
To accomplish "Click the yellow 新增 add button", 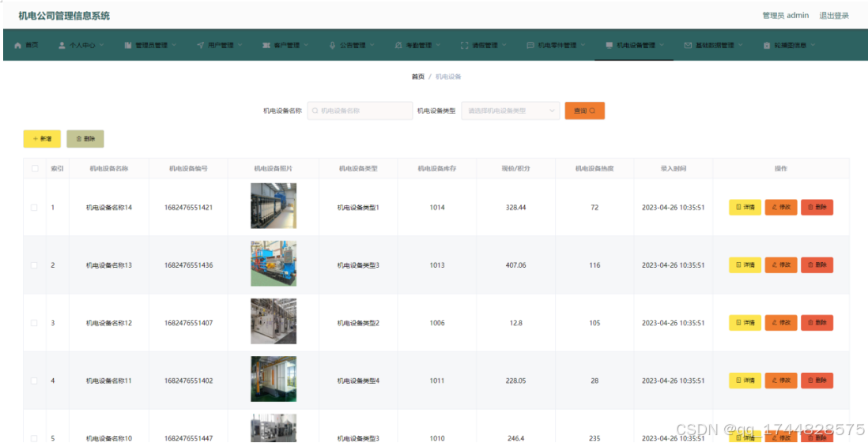I will point(42,139).
